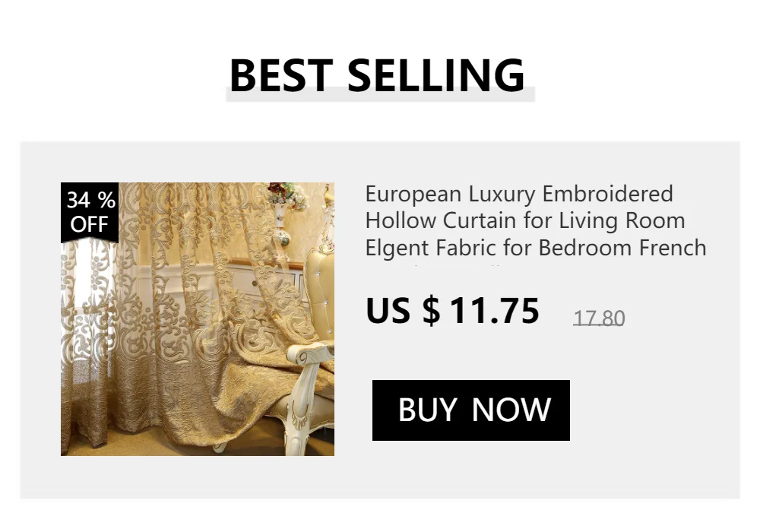760x532 pixels.
Task: Click the gray underline bar beneath heading
Action: coord(381,95)
